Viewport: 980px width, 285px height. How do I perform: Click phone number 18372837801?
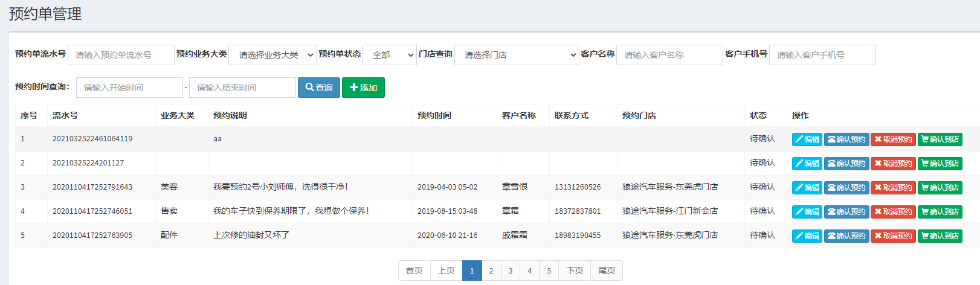(x=578, y=211)
